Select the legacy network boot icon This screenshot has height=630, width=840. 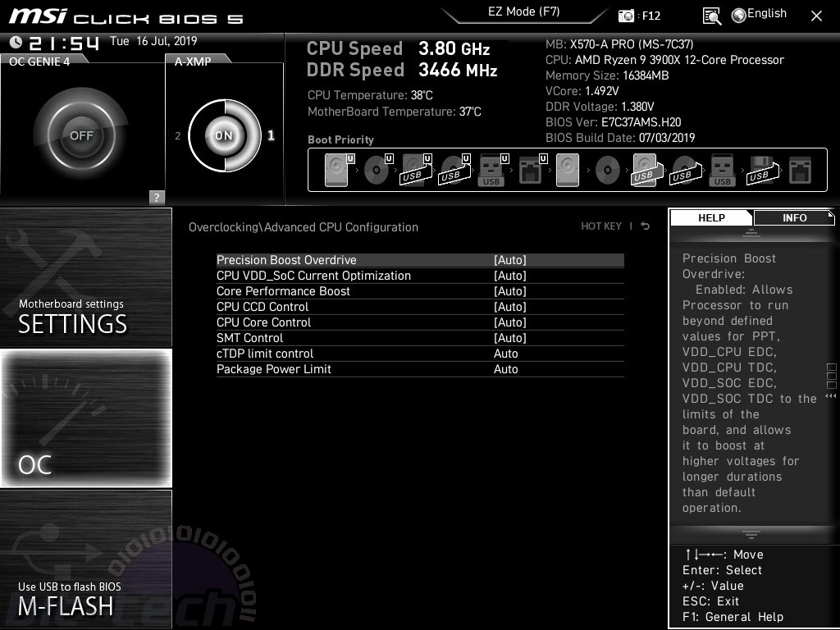click(x=801, y=171)
